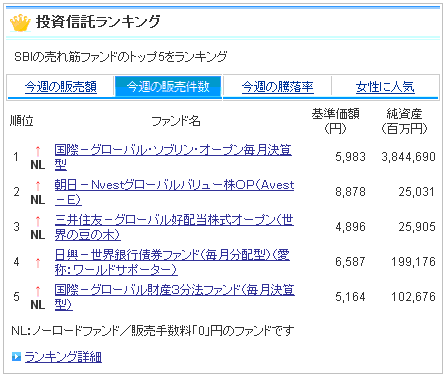Open the ランキング詳細 link
Screen dimensions: 446x377
pyautogui.click(x=63, y=357)
